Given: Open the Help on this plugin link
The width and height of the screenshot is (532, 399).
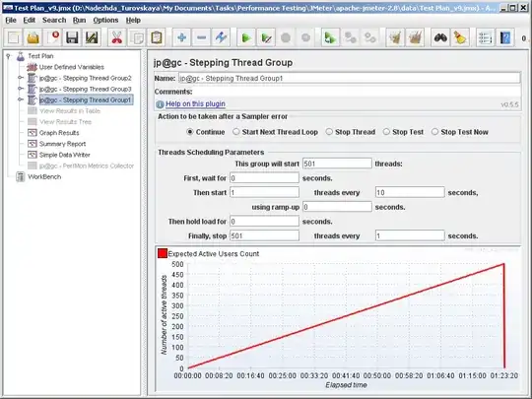Looking at the screenshot, I should coord(195,104).
